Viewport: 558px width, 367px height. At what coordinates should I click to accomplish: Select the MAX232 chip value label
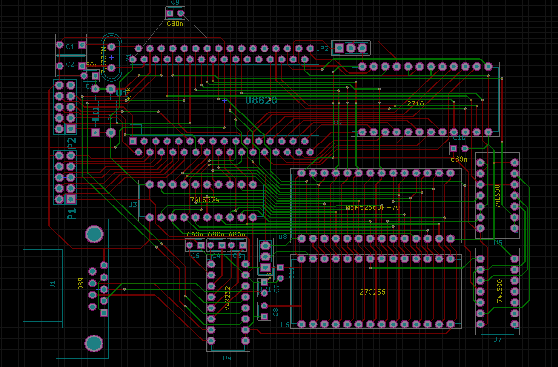point(228,298)
